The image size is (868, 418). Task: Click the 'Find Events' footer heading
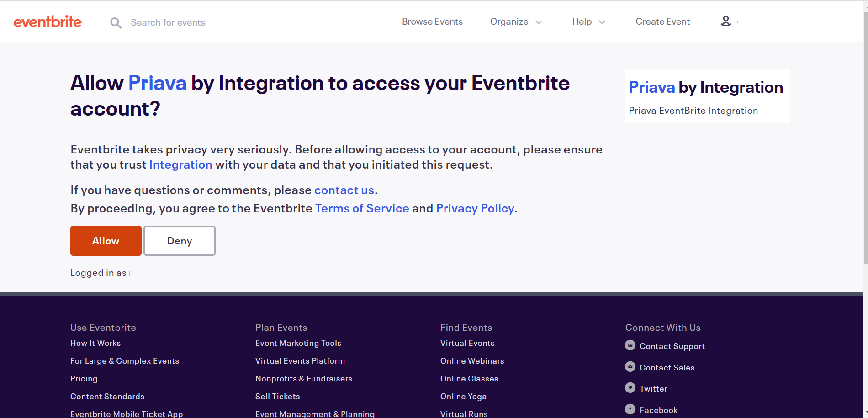pos(466,328)
